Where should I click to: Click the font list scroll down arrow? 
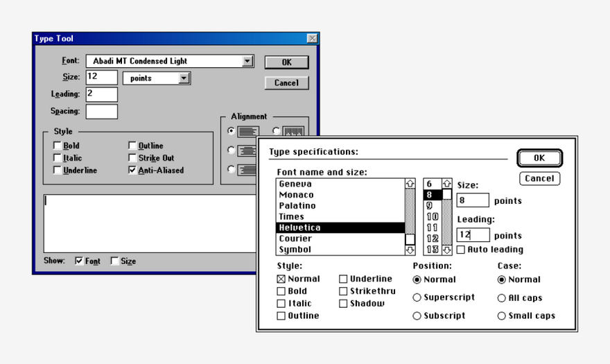(x=410, y=250)
